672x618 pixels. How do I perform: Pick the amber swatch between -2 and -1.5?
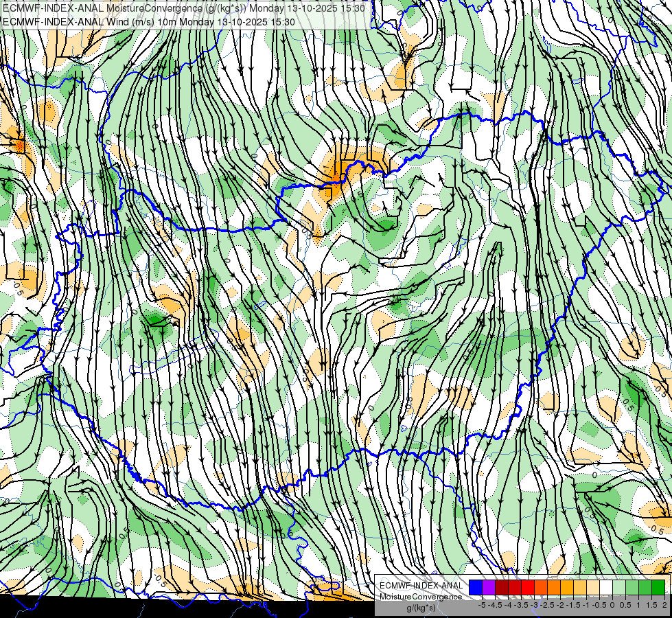566,587
